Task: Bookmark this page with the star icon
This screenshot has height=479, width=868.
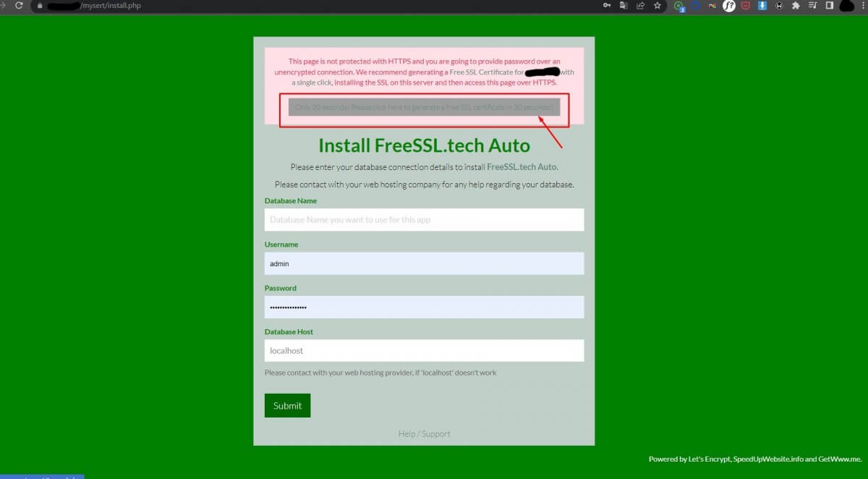Action: (x=658, y=6)
